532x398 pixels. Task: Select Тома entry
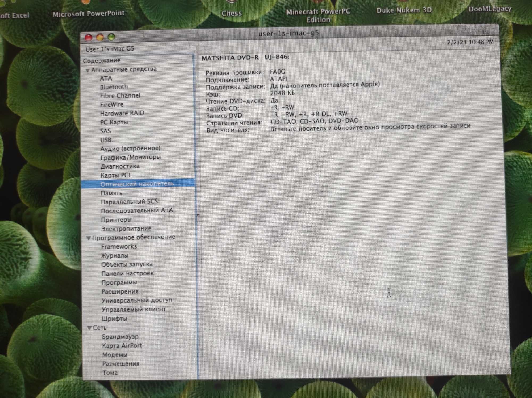point(110,373)
